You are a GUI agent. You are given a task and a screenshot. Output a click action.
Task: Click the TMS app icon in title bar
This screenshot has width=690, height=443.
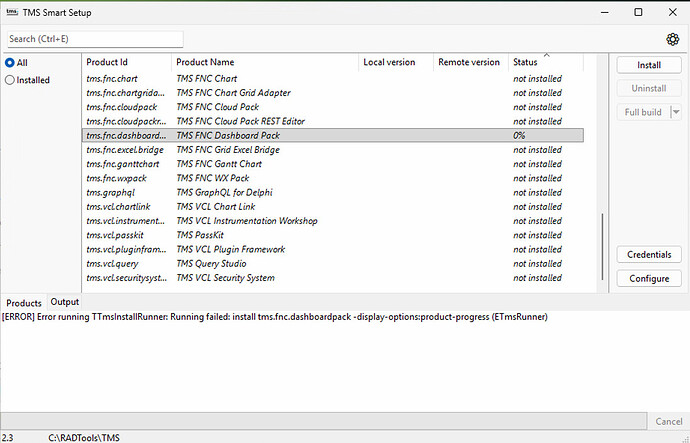pyautogui.click(x=13, y=12)
